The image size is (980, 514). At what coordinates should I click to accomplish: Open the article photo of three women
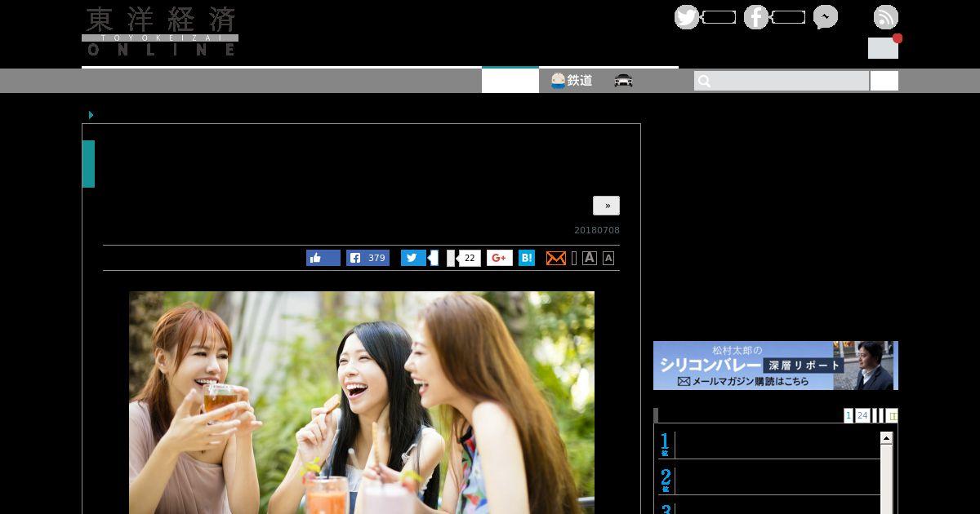[x=362, y=402]
